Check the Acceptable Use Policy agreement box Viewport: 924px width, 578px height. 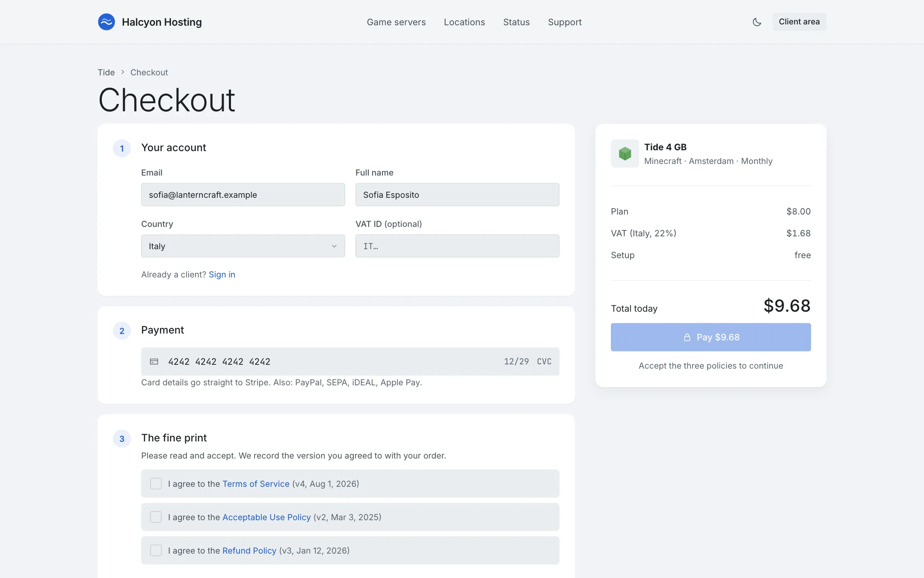156,517
